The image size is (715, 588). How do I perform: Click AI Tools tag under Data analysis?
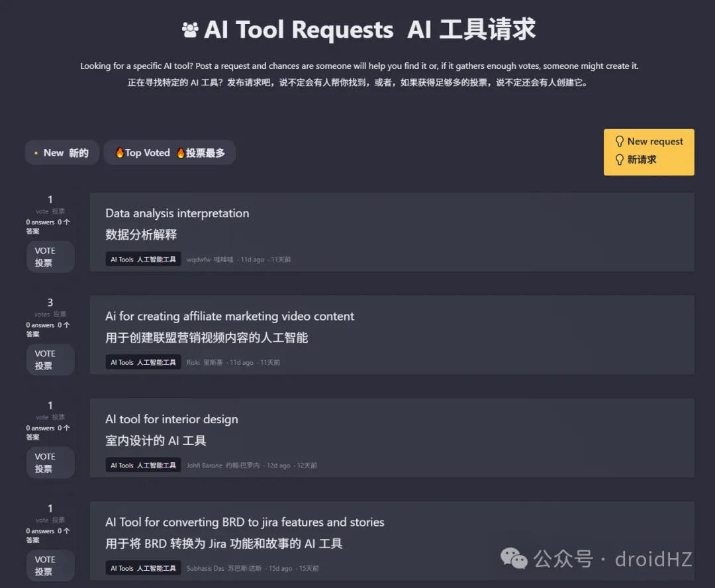coord(143,260)
